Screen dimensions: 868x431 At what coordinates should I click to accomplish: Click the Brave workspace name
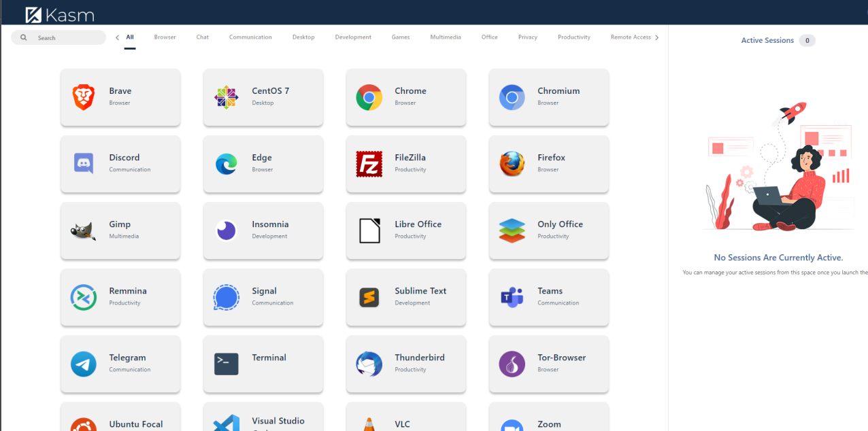120,91
